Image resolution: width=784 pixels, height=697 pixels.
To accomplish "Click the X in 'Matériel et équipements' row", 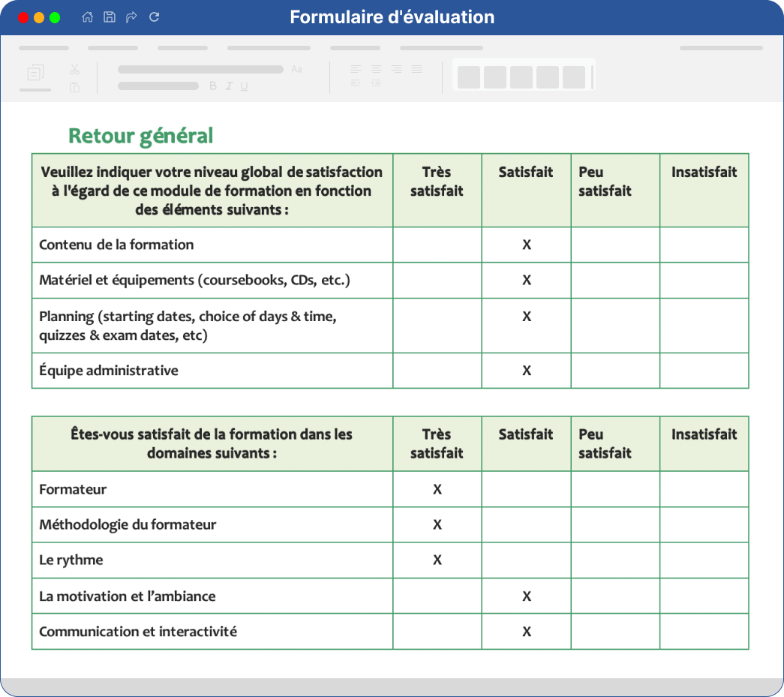I will point(527,280).
